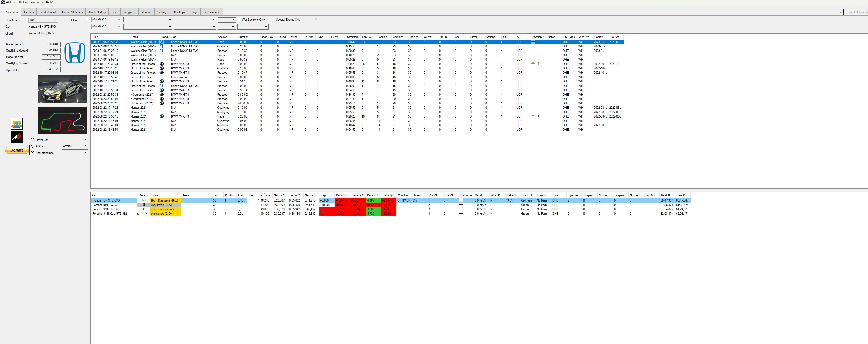Open the Performance tab
This screenshot has height=344, width=868.
coord(212,12)
